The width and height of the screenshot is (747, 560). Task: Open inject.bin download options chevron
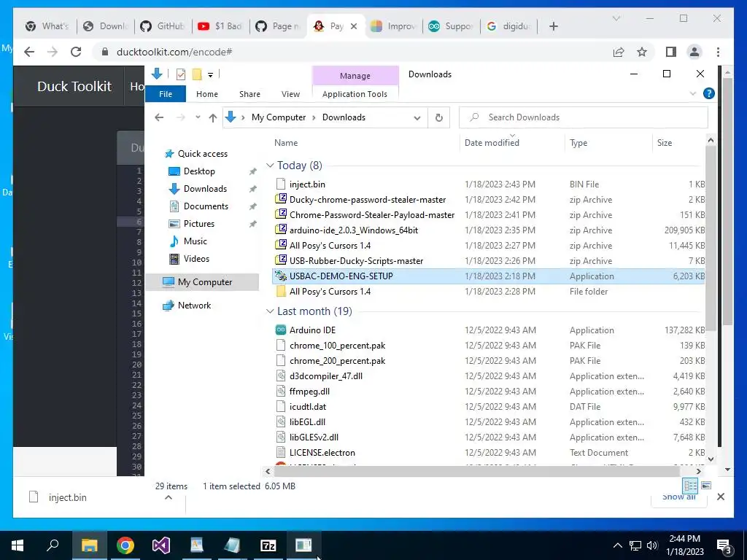click(x=169, y=497)
